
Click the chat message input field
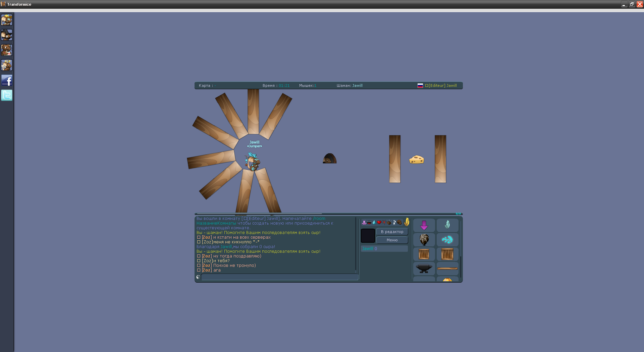(280, 277)
